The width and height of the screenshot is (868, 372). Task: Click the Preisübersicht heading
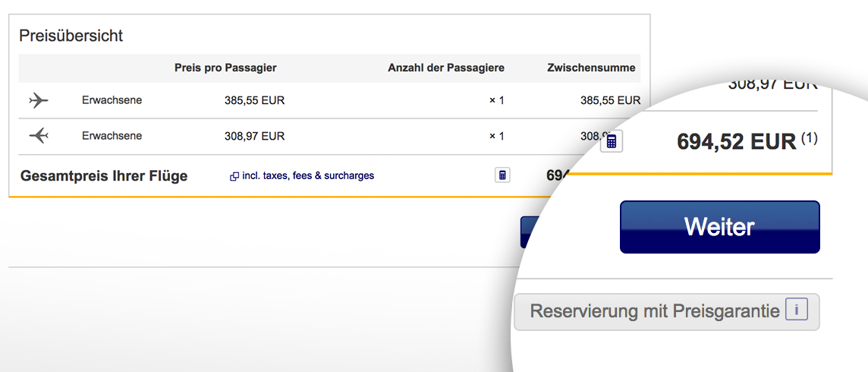pos(71,36)
